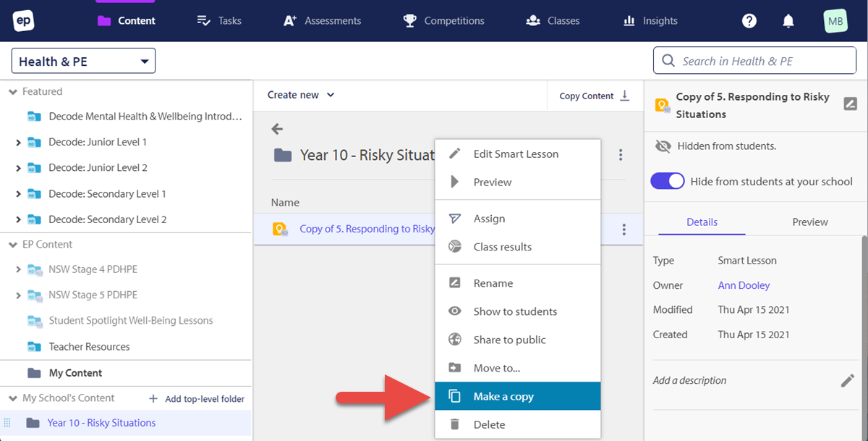This screenshot has height=441, width=868.
Task: Toggle Hide from students at your school
Action: (x=668, y=181)
